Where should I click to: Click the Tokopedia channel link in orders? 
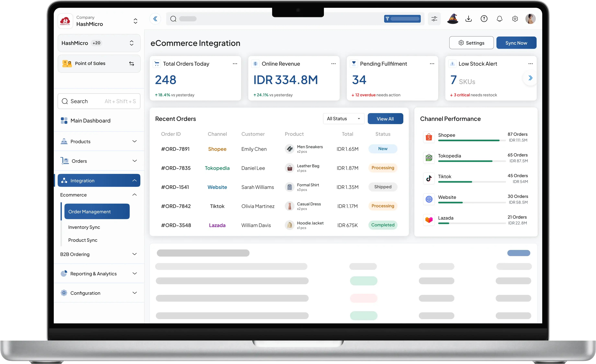pyautogui.click(x=217, y=168)
